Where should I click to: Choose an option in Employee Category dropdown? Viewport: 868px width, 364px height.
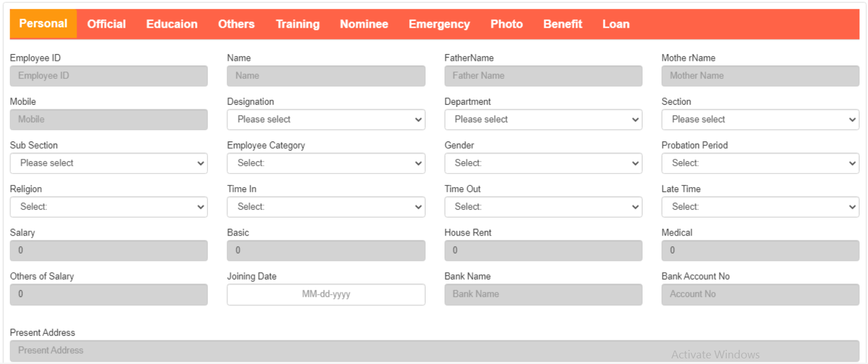326,163
